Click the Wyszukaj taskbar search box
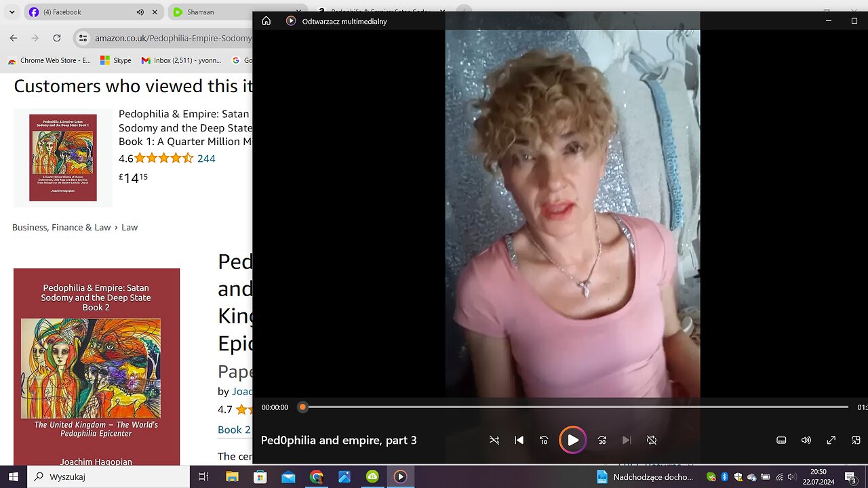868x488 pixels. pyautogui.click(x=108, y=476)
